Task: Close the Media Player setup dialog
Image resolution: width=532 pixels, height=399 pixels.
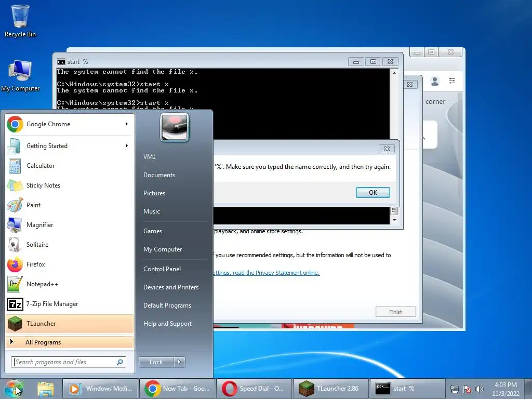Action: click(x=409, y=85)
